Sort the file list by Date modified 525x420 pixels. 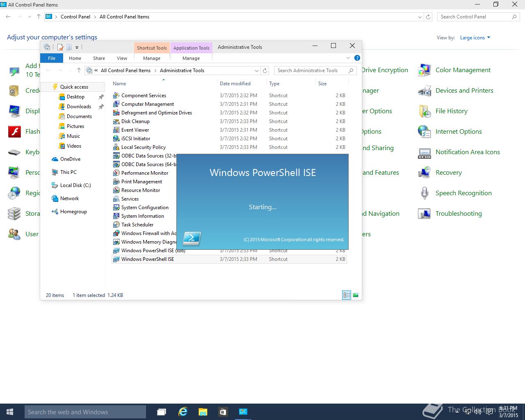click(235, 84)
